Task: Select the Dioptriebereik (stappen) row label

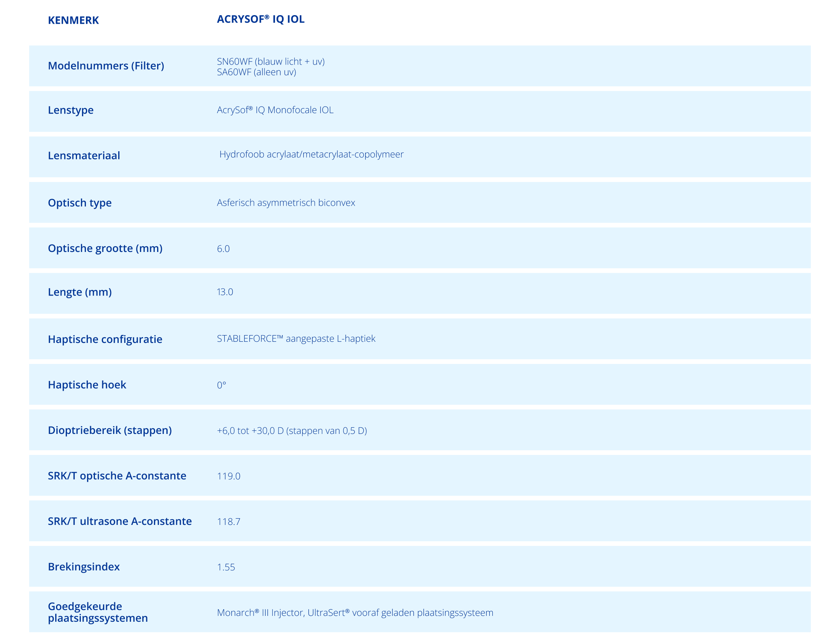Action: click(110, 430)
